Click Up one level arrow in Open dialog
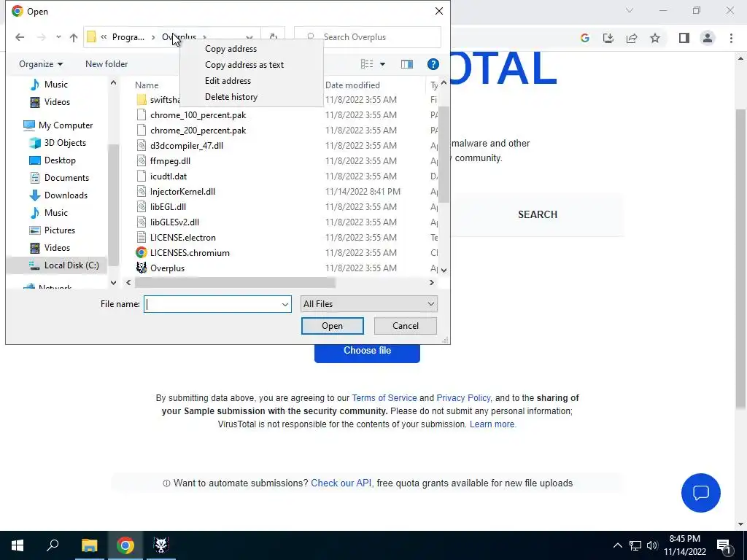 (74, 37)
